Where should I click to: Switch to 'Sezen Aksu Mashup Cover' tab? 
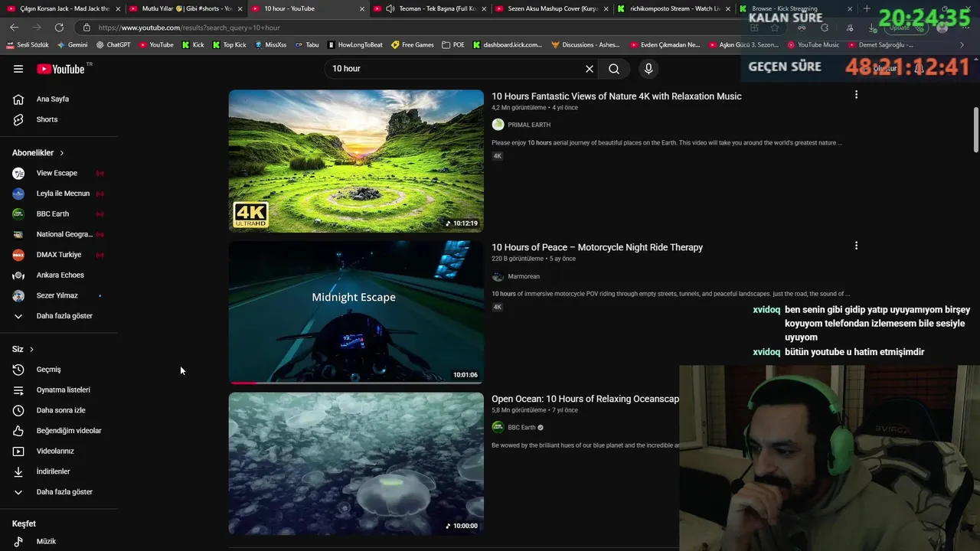552,8
